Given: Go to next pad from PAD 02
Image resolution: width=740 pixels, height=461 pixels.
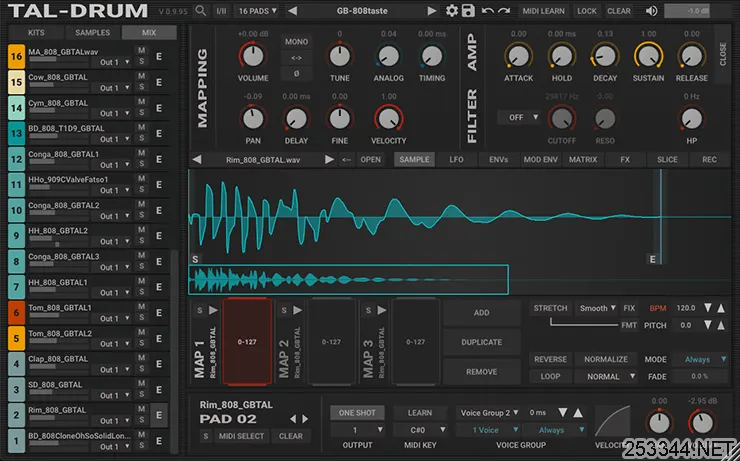Looking at the screenshot, I should 305,419.
